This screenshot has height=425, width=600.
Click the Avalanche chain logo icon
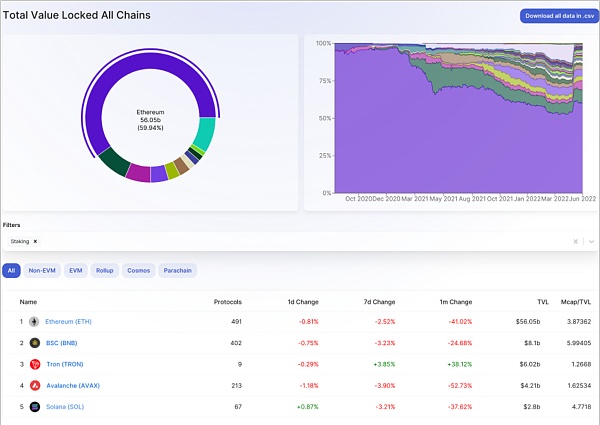click(x=35, y=385)
